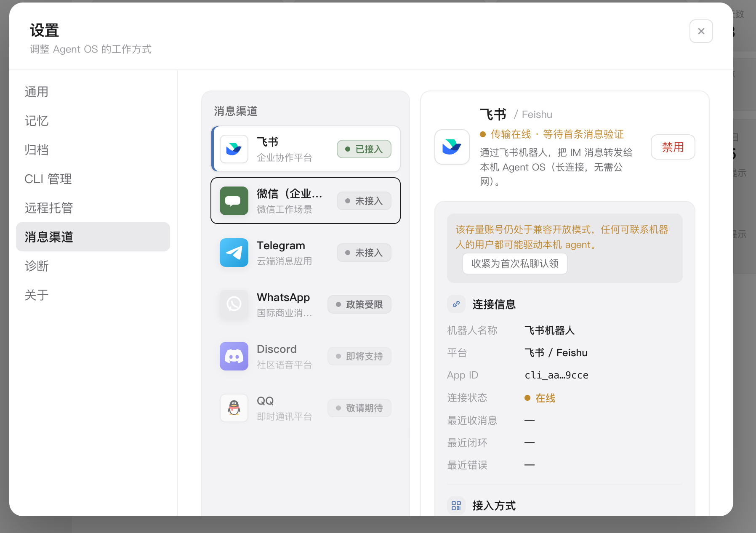Click the large Feishu logo in detail panel
Viewport: 756px width, 533px height.
point(452,147)
